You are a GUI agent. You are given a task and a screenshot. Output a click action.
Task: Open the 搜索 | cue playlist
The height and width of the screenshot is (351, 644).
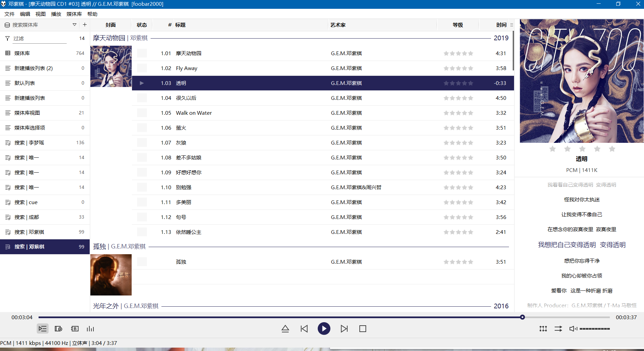click(x=45, y=202)
